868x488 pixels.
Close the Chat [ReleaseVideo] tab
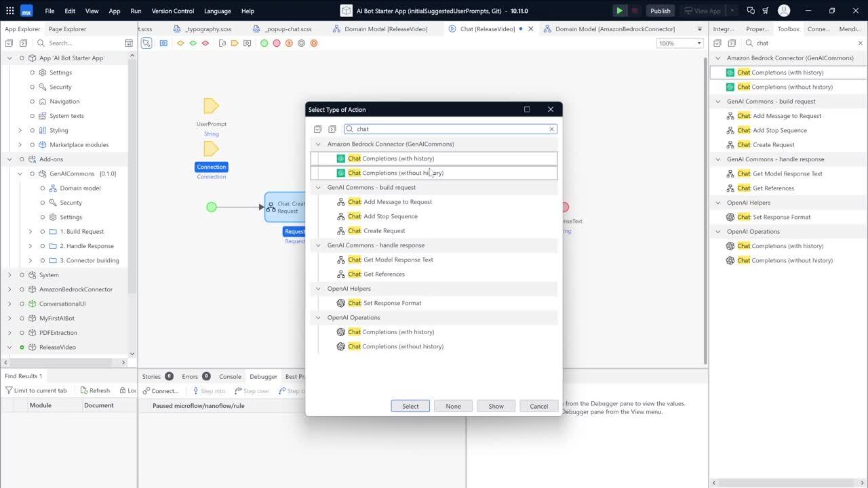pyautogui.click(x=530, y=29)
